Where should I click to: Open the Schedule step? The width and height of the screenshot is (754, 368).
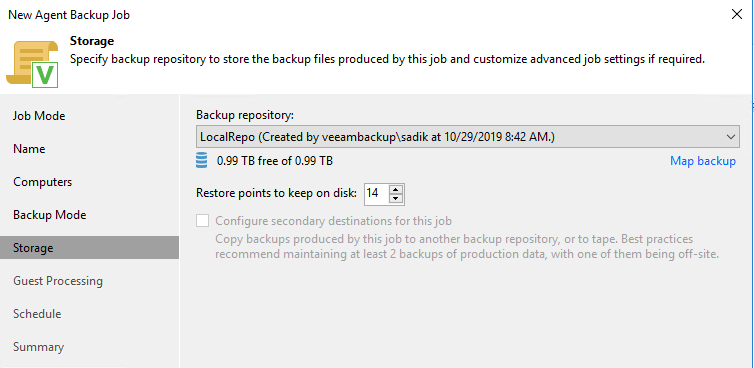(x=37, y=314)
